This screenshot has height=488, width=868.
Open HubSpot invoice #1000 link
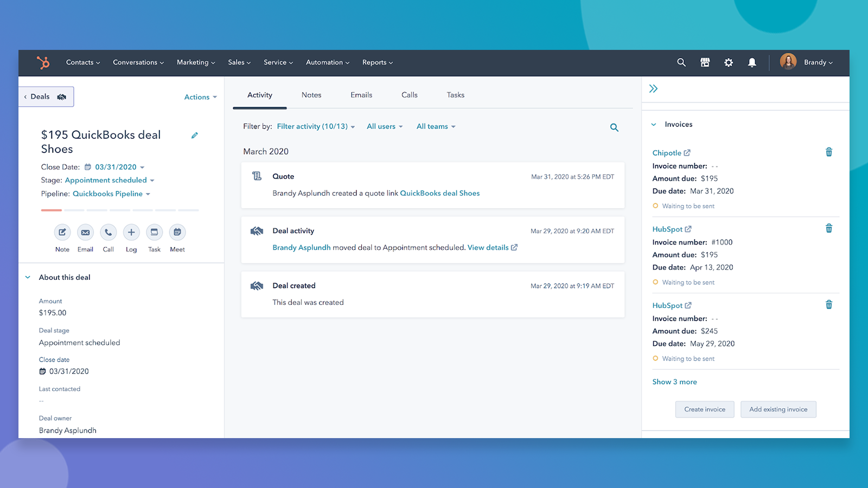[x=672, y=229]
